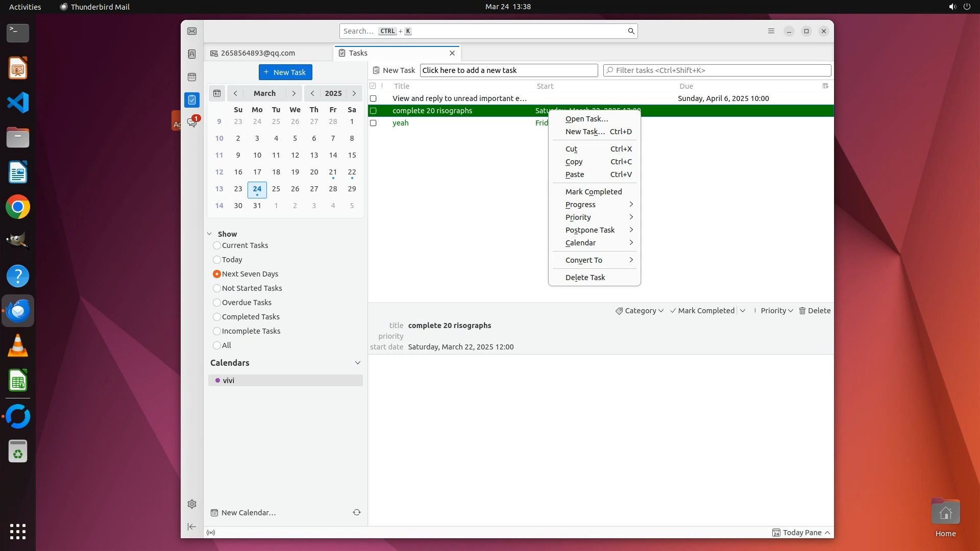Select the Completed Tasks radio option

coord(217,317)
